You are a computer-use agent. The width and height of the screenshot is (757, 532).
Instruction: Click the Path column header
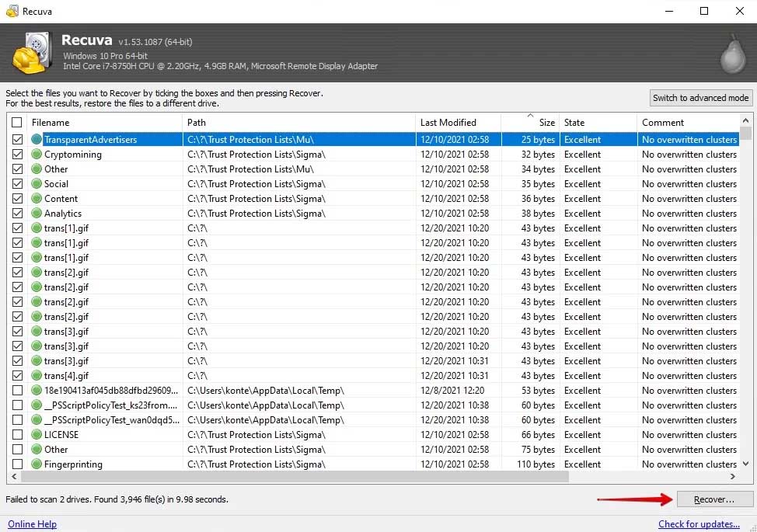click(x=298, y=123)
